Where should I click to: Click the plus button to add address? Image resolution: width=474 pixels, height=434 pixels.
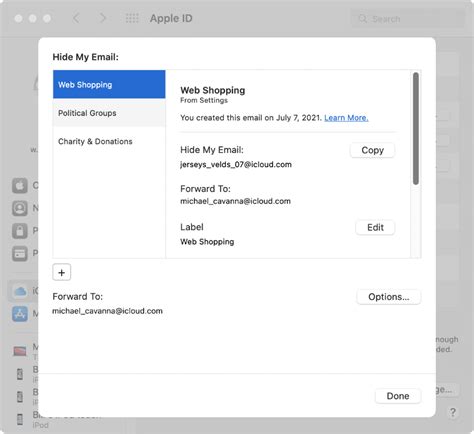coord(62,273)
